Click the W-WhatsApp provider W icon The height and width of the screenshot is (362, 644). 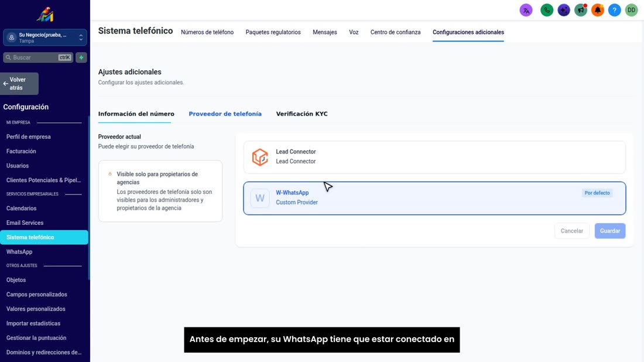click(260, 198)
